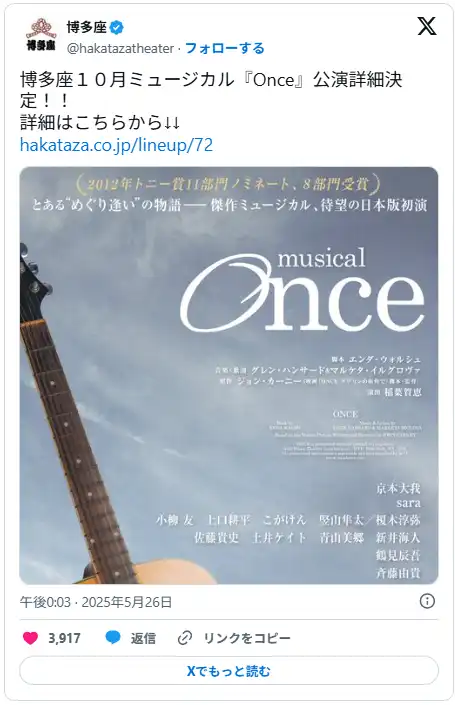Open the hakataza.co.jp/lineup/72 link

pos(116,145)
